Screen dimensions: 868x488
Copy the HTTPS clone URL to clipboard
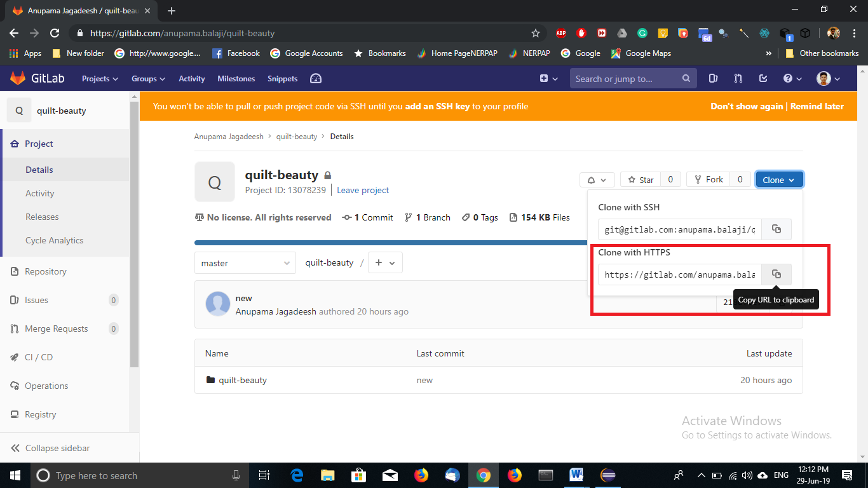click(x=776, y=274)
